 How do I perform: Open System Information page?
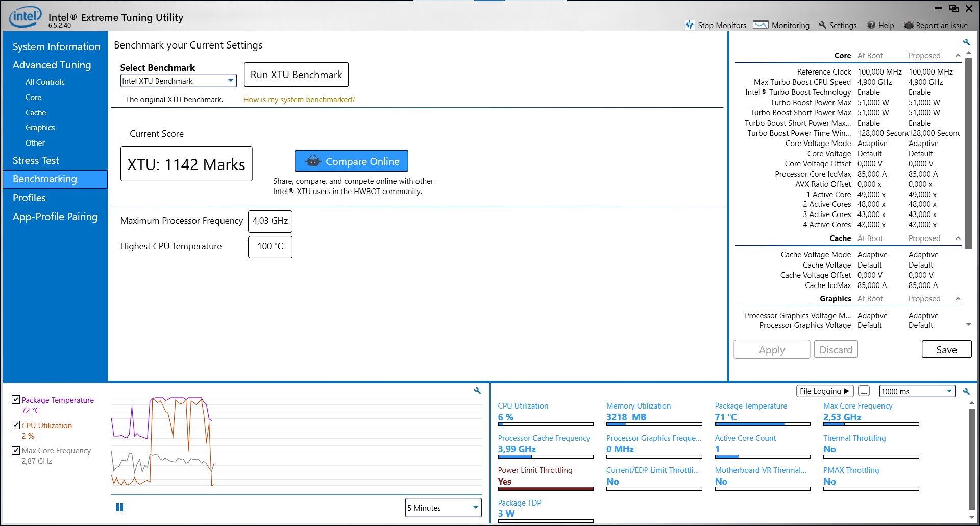click(x=56, y=46)
